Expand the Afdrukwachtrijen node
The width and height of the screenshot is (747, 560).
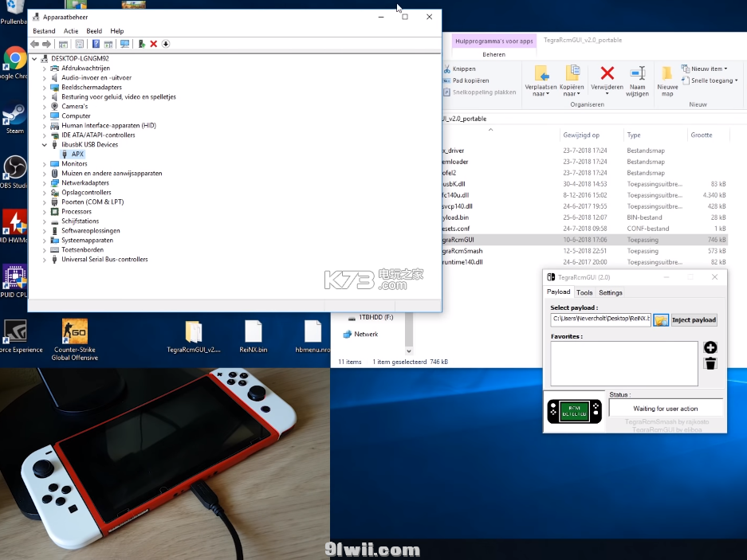[x=45, y=68]
